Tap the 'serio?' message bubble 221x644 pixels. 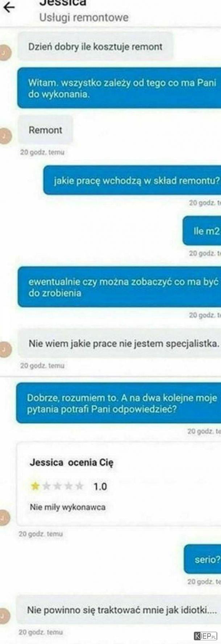[203, 559]
